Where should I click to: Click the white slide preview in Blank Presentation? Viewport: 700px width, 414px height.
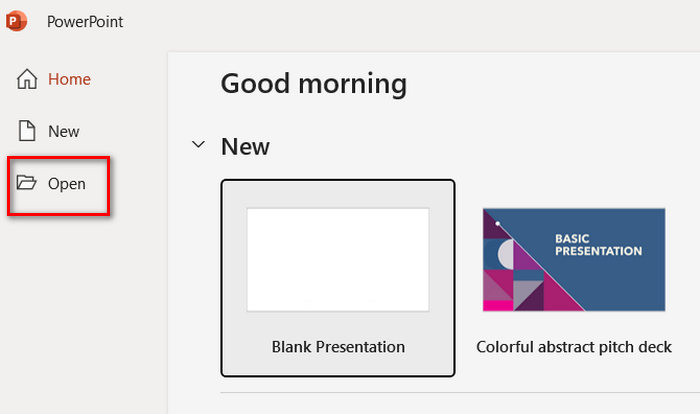338,260
